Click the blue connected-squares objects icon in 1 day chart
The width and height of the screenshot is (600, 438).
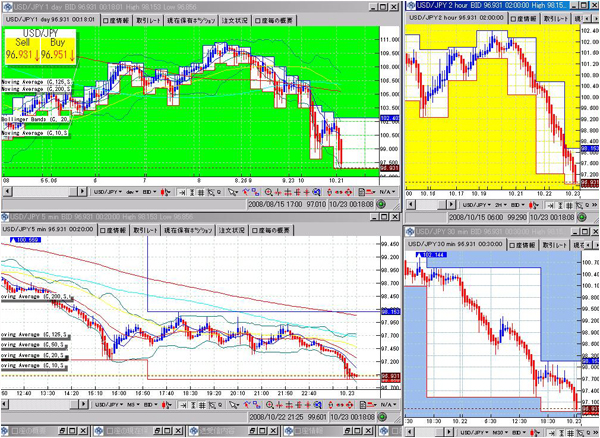point(255,192)
